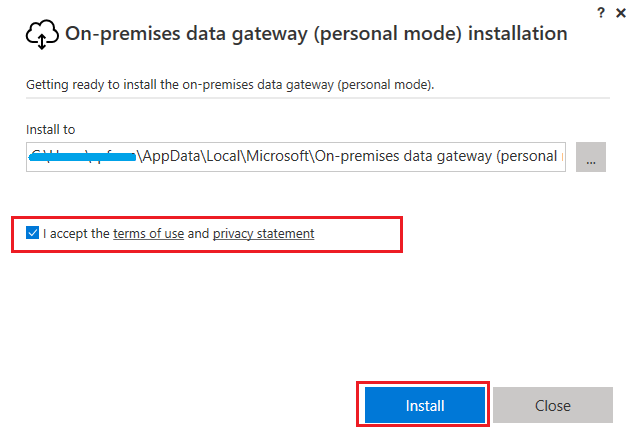Screen dimensions: 631x441
Task: Open the terms of use link
Action: [148, 234]
